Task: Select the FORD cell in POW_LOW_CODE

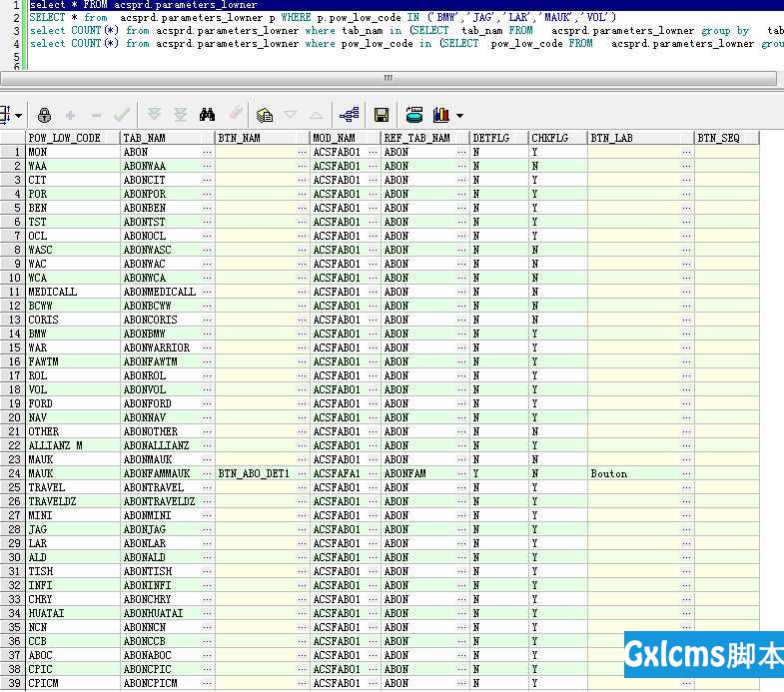Action: 73,403
